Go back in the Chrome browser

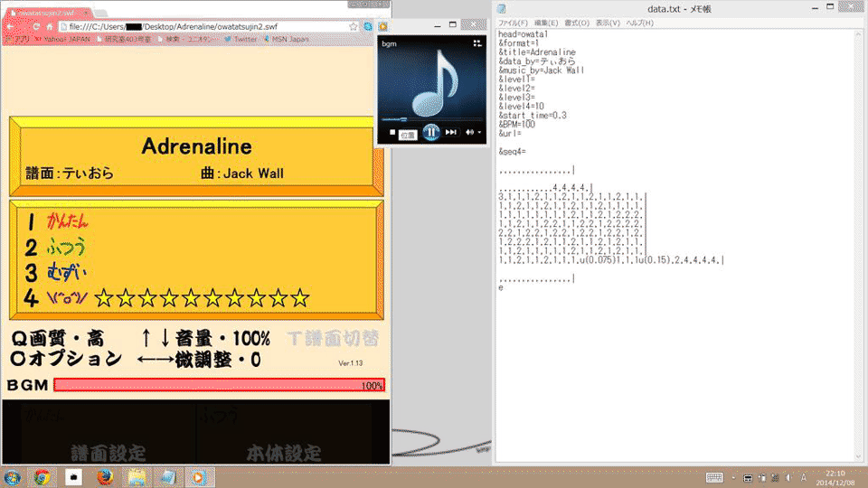(x=11, y=26)
